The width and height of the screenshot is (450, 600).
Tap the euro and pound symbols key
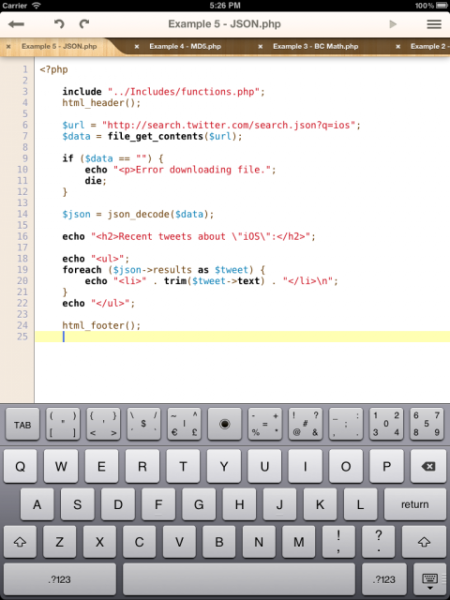point(184,425)
